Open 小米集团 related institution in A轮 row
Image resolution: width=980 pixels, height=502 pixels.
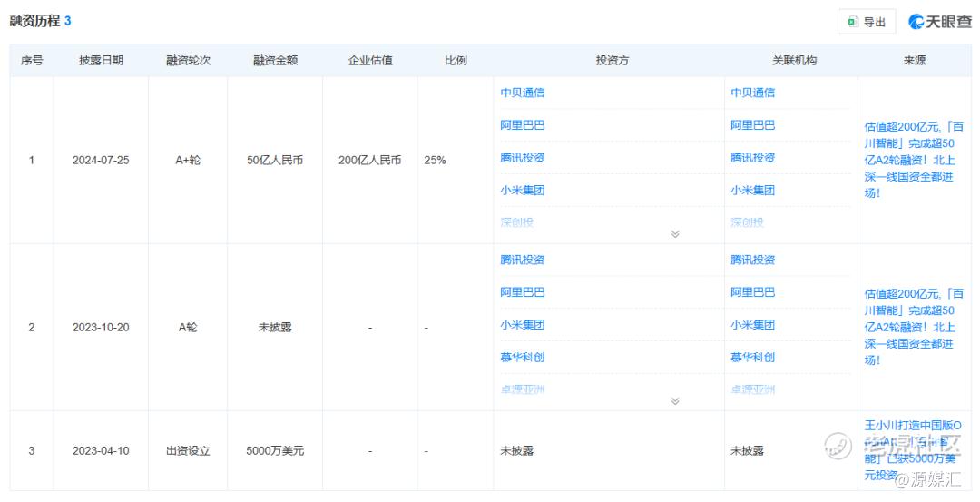point(753,324)
